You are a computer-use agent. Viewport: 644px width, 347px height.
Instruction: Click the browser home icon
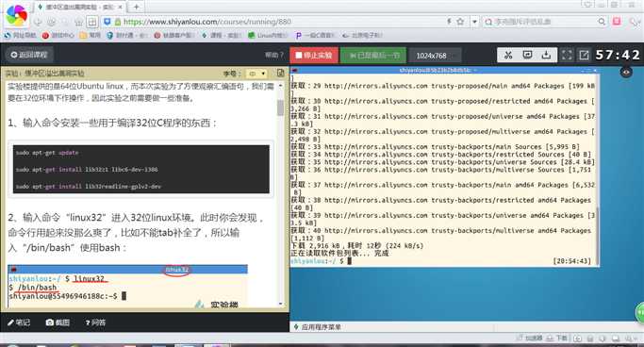click(x=78, y=22)
